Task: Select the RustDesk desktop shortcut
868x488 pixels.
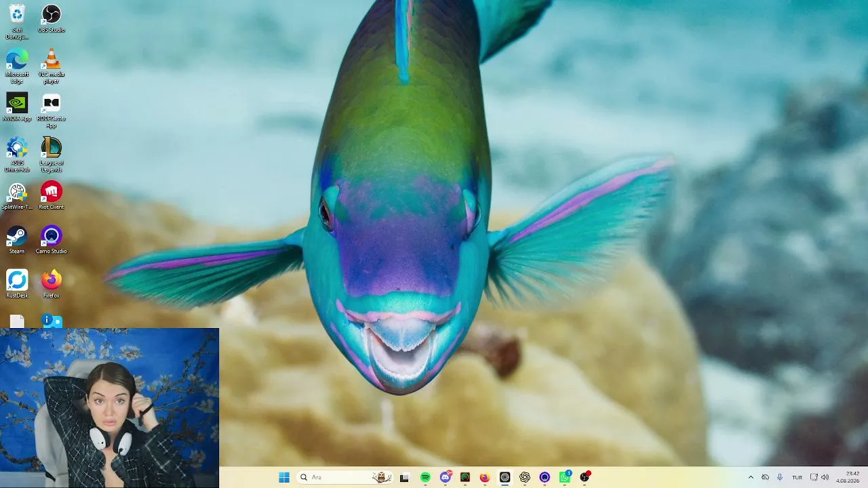Action: coord(17,285)
